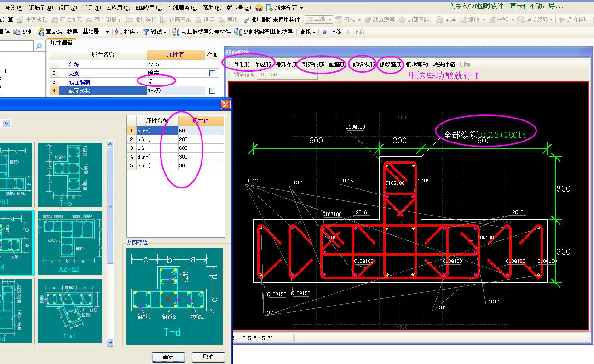Open the 钢筋量 menu
Screen dimensions: 594x364
point(40,8)
